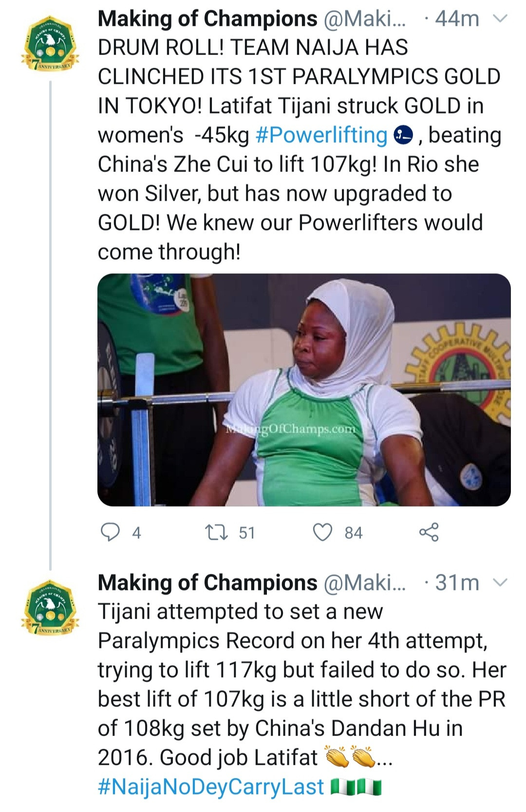Tap the like count of 84
The width and height of the screenshot is (526, 812).
354,533
